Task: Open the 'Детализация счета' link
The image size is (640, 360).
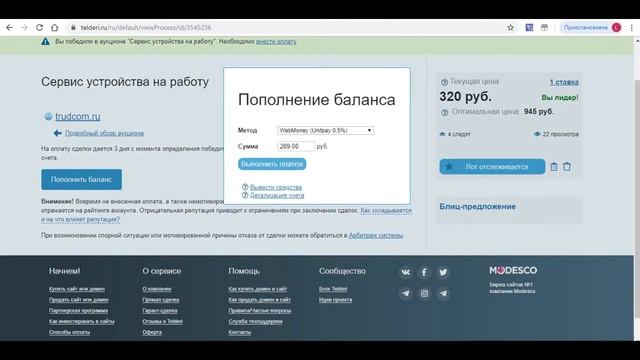Action: pos(277,196)
